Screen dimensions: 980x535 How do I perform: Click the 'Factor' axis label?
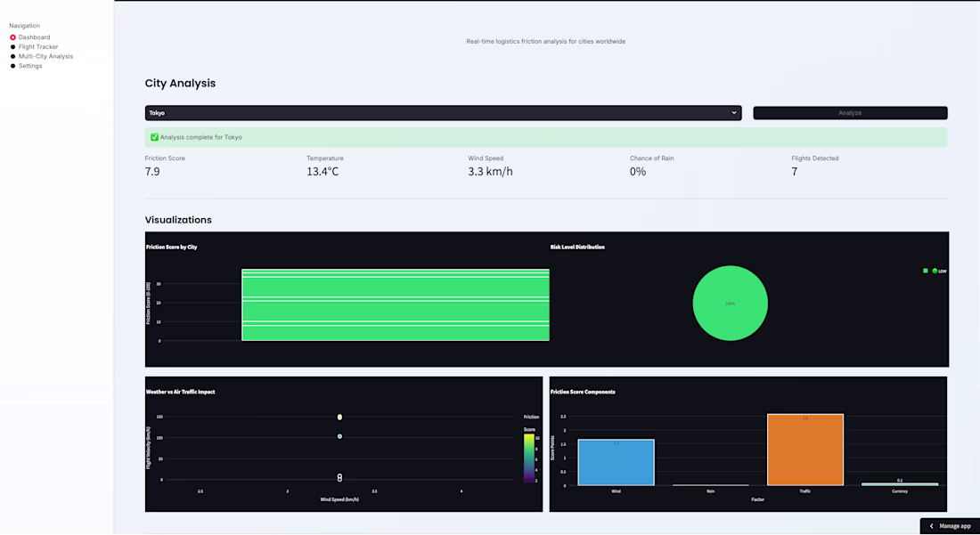click(757, 499)
